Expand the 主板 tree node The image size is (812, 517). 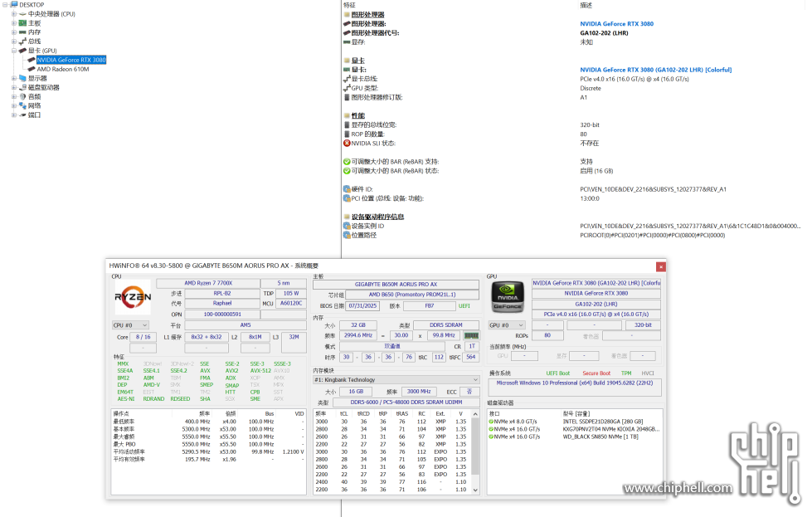[x=14, y=23]
